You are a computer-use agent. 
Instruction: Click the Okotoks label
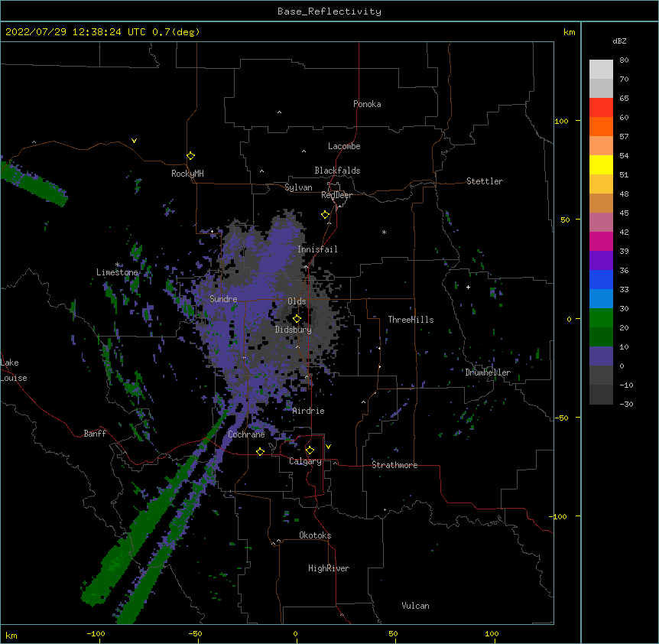pyautogui.click(x=315, y=535)
